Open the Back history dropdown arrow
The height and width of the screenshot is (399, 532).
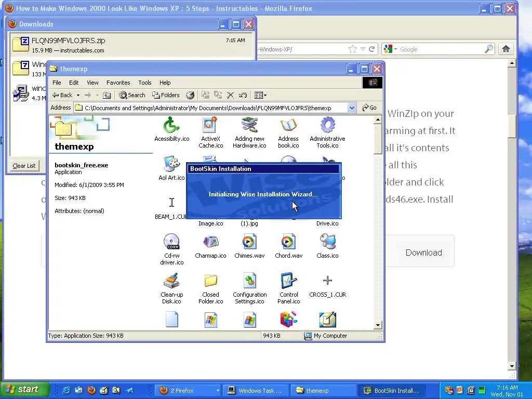78,96
